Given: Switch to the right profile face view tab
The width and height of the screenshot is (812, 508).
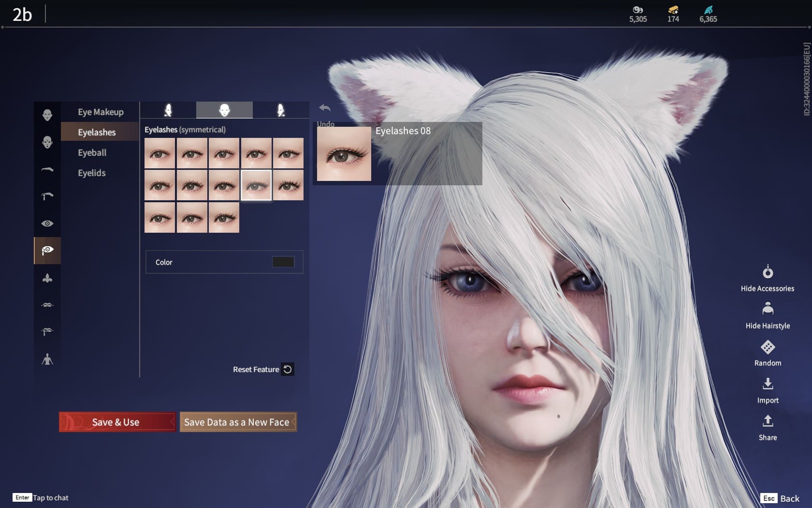Looking at the screenshot, I should tap(281, 110).
